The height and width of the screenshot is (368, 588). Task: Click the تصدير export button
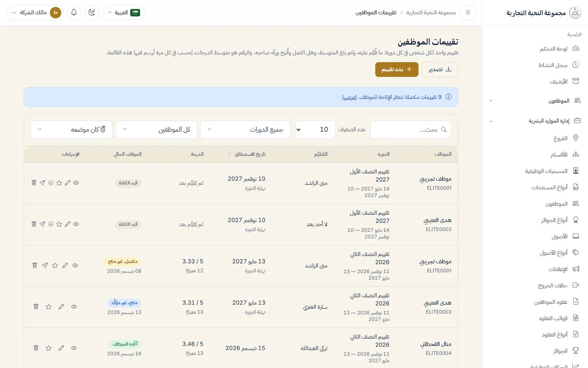440,70
